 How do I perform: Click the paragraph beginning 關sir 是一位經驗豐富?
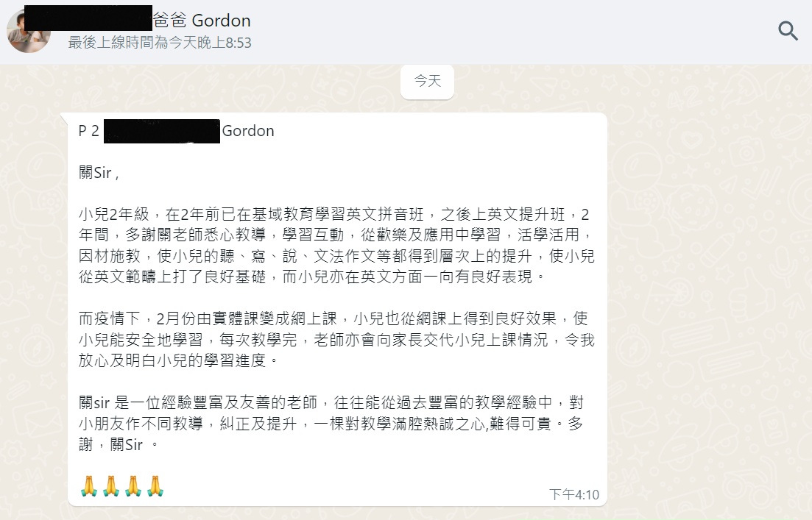click(x=331, y=423)
